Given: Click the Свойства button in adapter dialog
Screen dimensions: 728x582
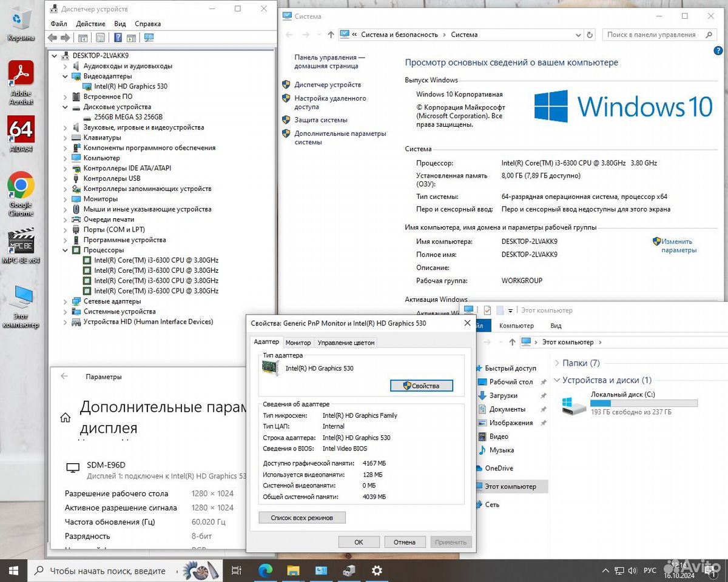Looking at the screenshot, I should 421,386.
